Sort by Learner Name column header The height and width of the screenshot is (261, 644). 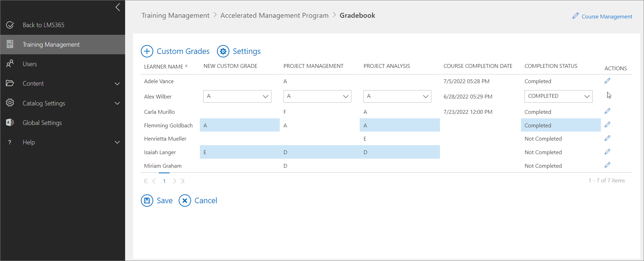point(164,66)
